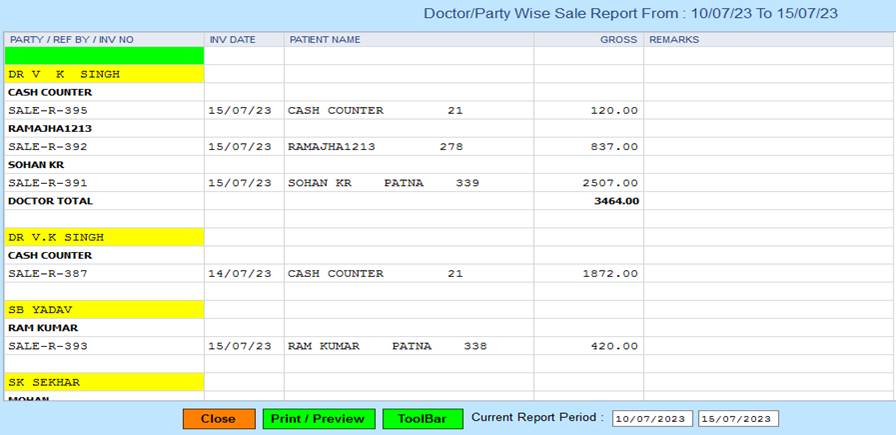Select the SK SEKHAR group row
The image size is (896, 435).
pos(44,382)
